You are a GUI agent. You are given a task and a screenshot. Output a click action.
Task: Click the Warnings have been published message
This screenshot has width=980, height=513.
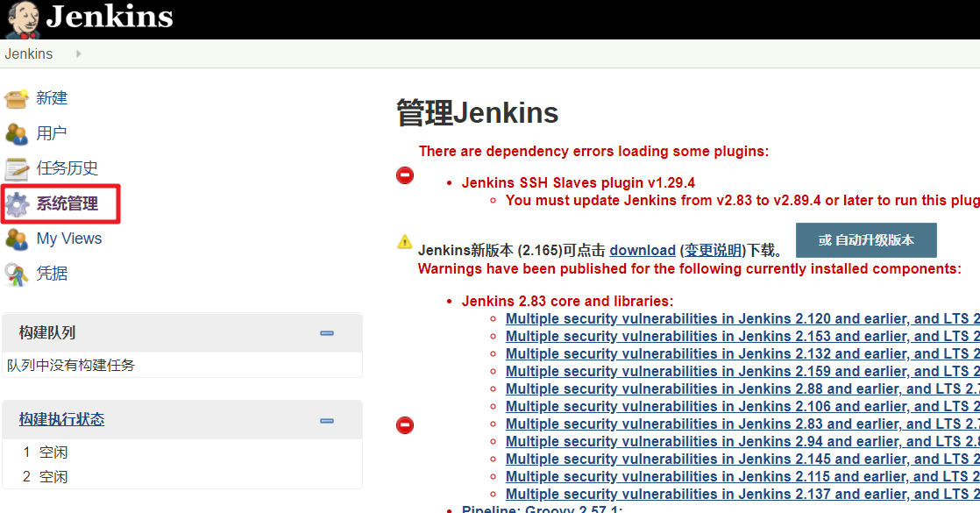point(689,269)
